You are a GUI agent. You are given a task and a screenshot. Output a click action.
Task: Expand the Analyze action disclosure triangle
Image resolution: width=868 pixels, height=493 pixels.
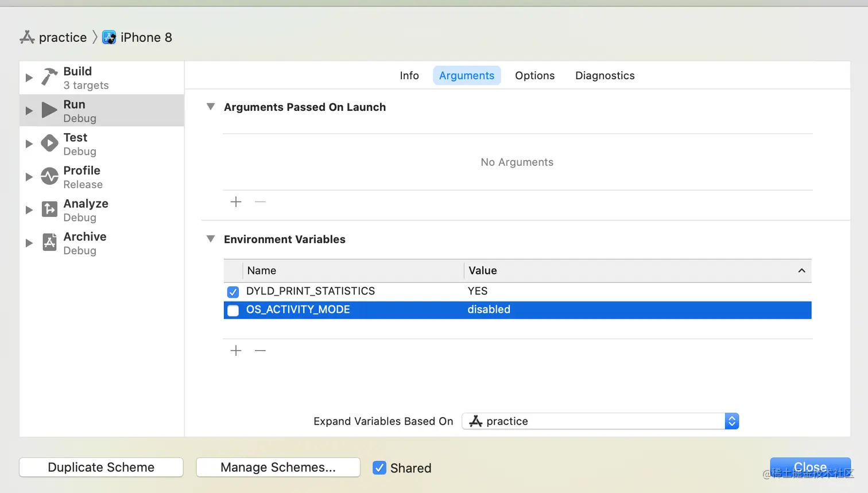[x=29, y=210]
